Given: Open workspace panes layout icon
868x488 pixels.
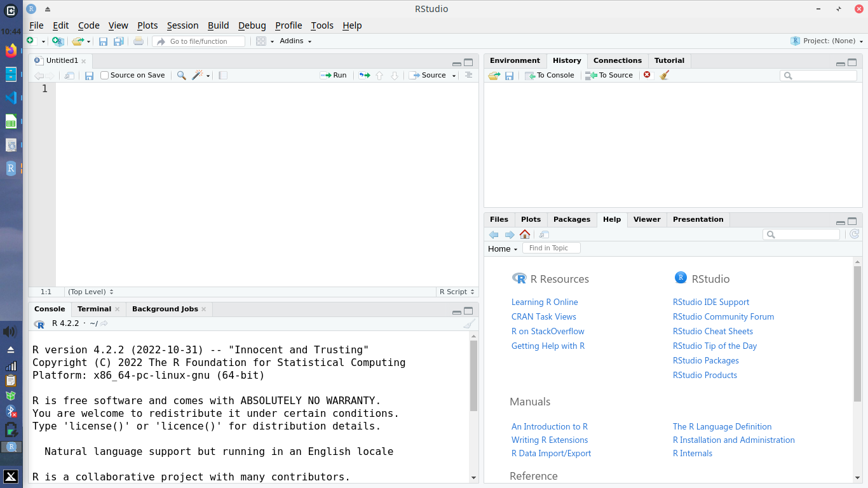Looking at the screenshot, I should pyautogui.click(x=261, y=41).
